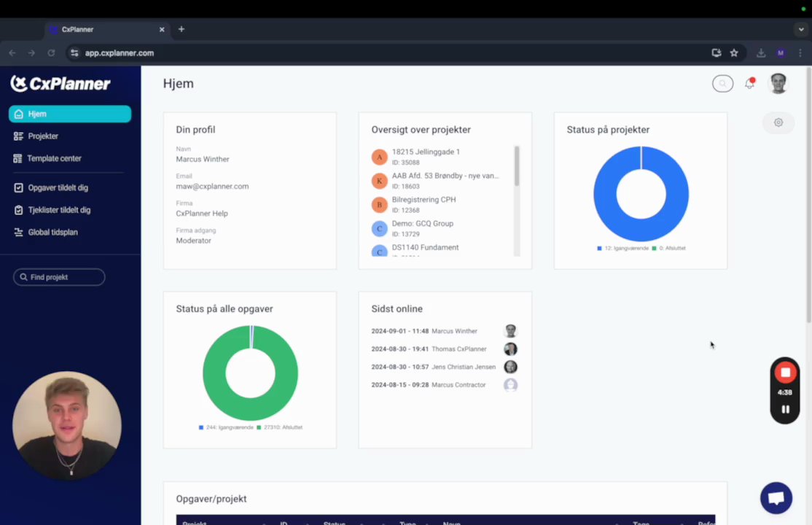Open the tab search dropdown arrow
This screenshot has width=812, height=525.
(x=800, y=30)
